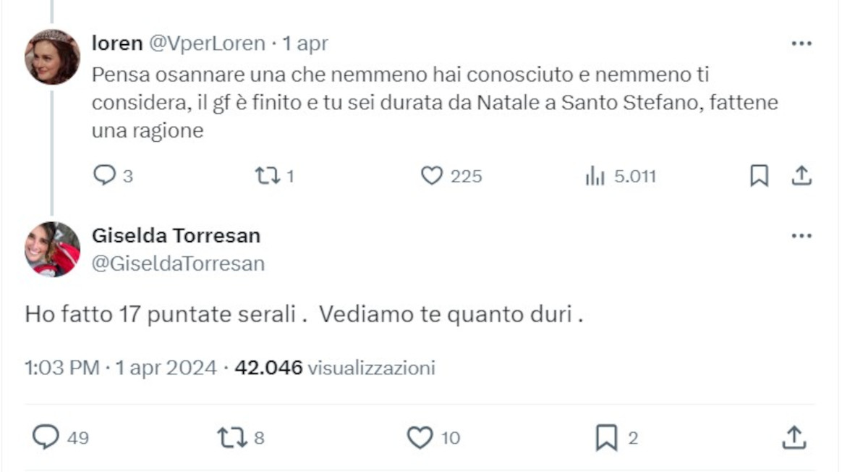Reply to loren's tweet

[105, 176]
